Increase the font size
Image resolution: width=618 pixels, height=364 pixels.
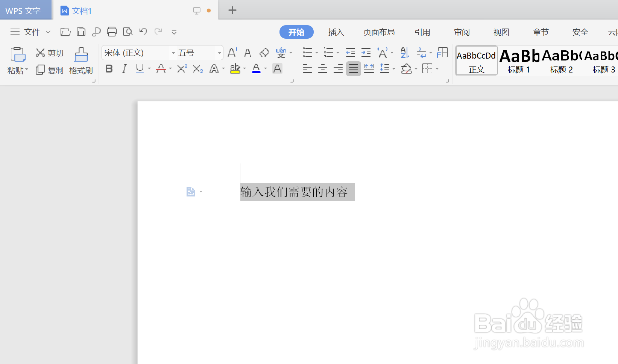pos(233,53)
